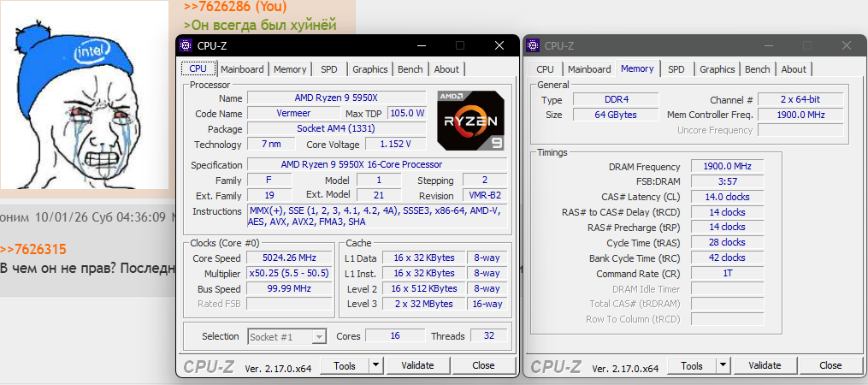Click Validate button in left CPU-Z window
Screen dimensions: 868x385
coord(417,365)
